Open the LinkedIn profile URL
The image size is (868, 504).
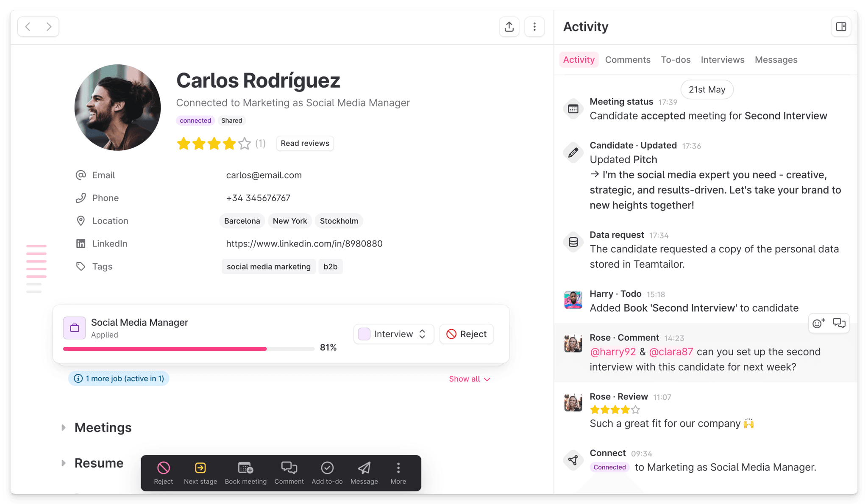[304, 244]
